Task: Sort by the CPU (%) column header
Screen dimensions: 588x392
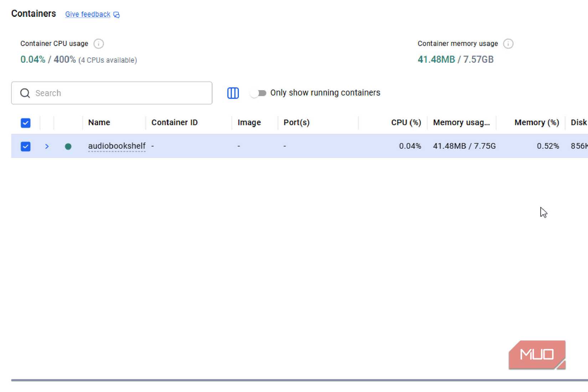Action: click(406, 123)
